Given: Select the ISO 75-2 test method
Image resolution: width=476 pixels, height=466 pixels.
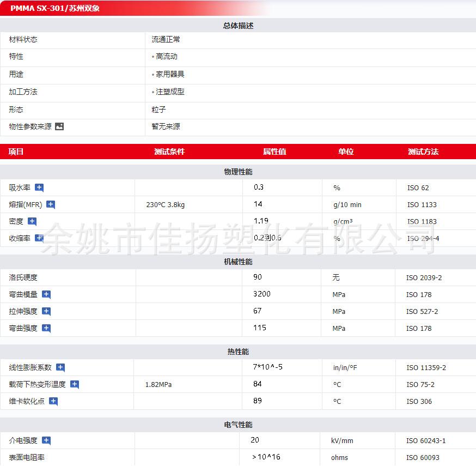Looking at the screenshot, I should (420, 385).
